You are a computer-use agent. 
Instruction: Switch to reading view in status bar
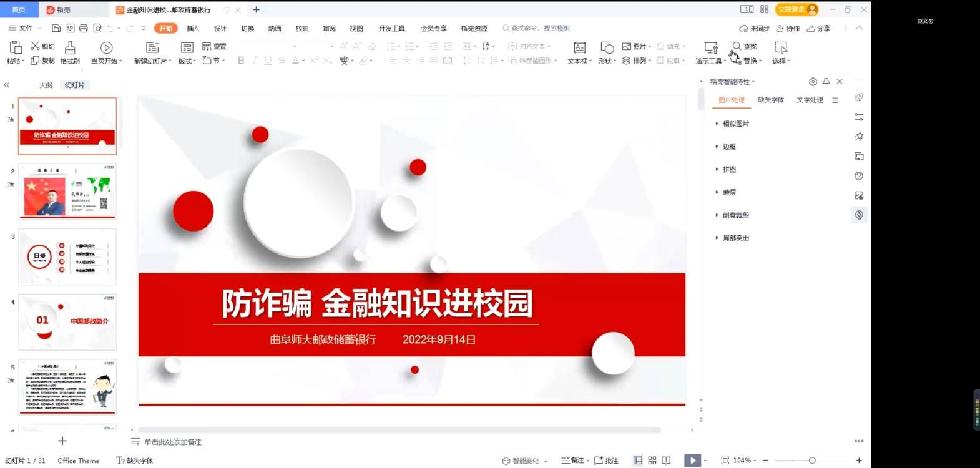coord(667,461)
